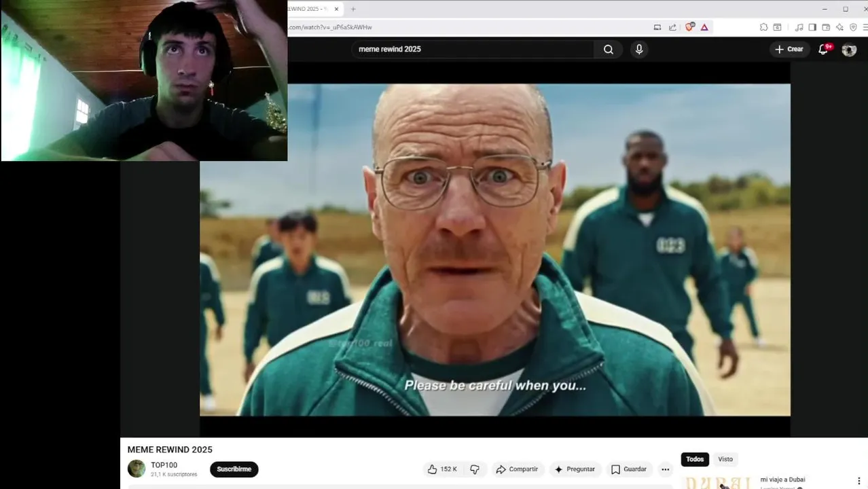Open a new browser tab with plus button
This screenshot has width=868, height=489.
[x=353, y=9]
